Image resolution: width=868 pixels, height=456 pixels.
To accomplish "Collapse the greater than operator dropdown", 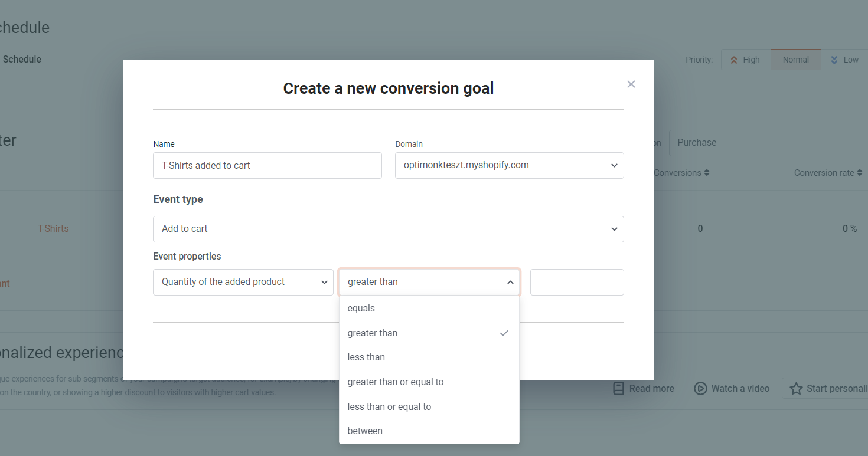I will [x=429, y=282].
